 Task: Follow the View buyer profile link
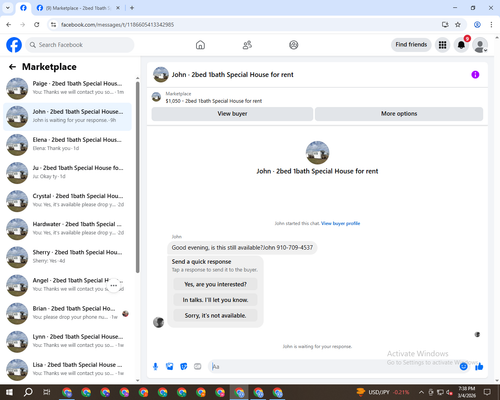pyautogui.click(x=340, y=223)
